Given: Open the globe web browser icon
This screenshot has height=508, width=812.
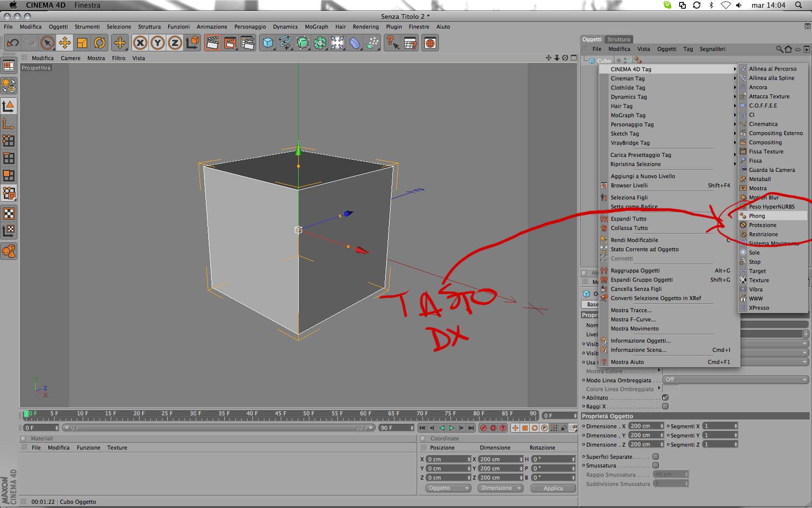Looking at the screenshot, I should (430, 43).
